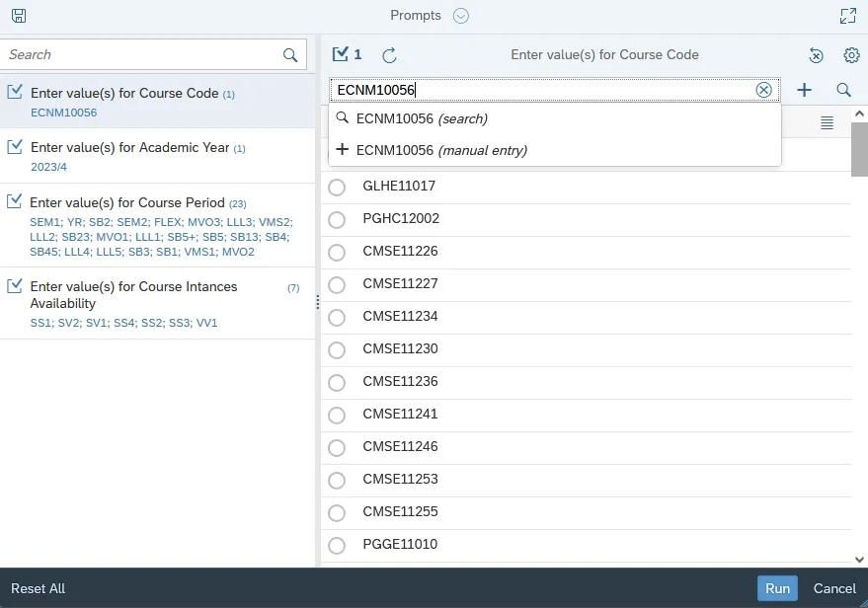This screenshot has height=608, width=868.
Task: Search values with magnifier beside plus
Action: click(x=843, y=90)
